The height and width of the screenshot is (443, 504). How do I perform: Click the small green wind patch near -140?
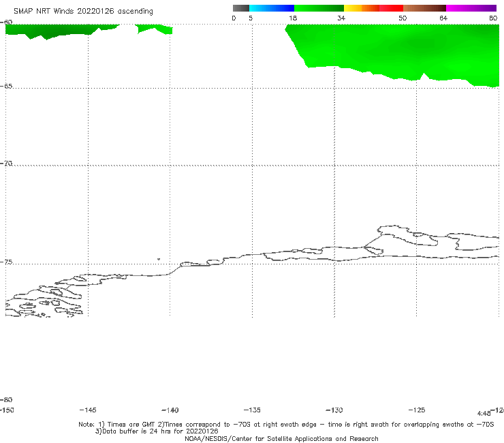(155, 29)
